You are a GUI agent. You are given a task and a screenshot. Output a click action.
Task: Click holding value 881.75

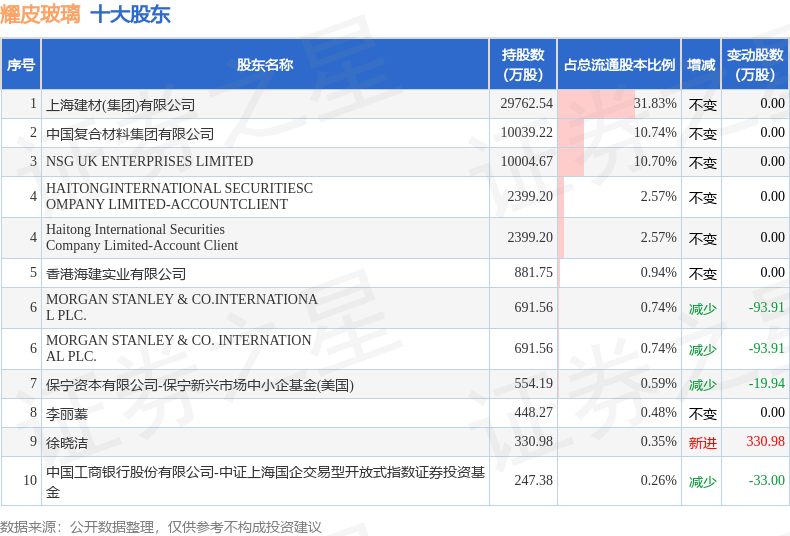(x=534, y=272)
